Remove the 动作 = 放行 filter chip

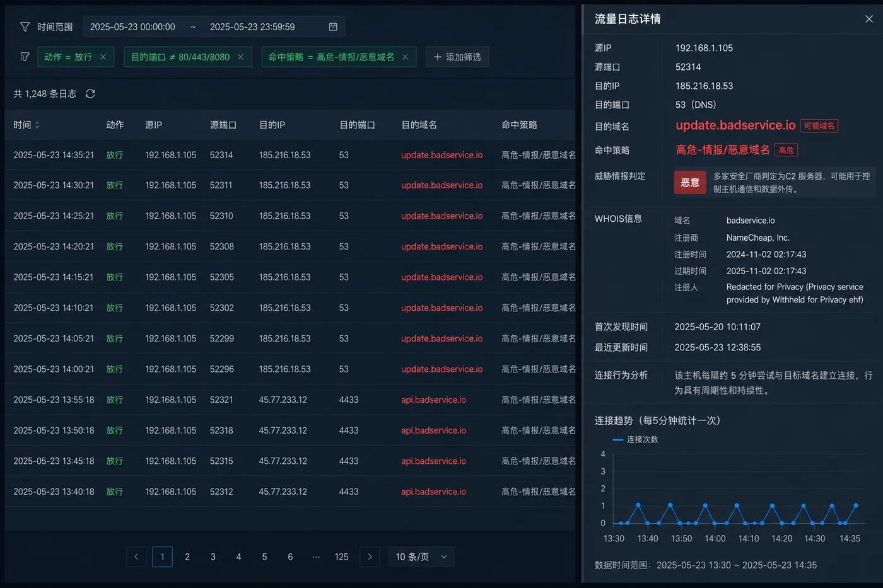coord(103,57)
